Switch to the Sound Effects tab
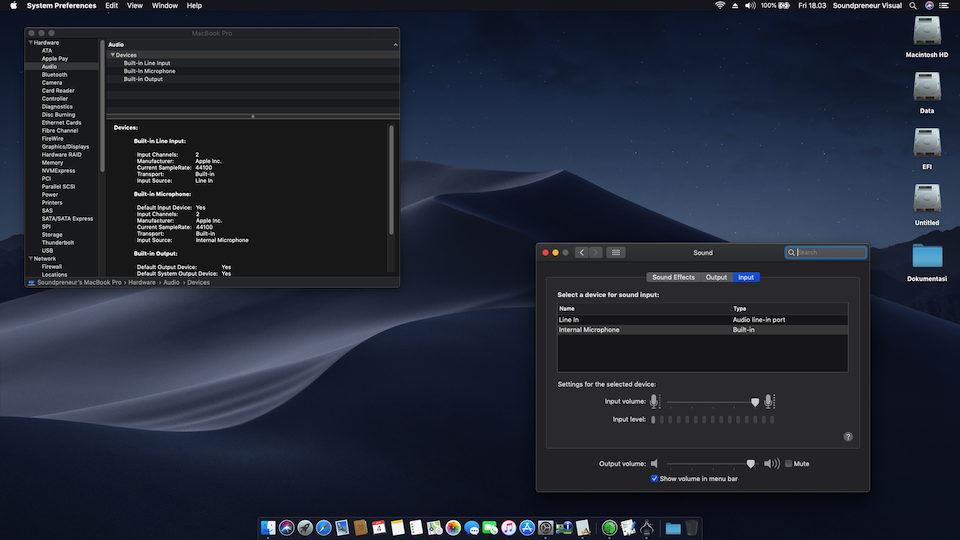This screenshot has height=540, width=960. point(673,277)
